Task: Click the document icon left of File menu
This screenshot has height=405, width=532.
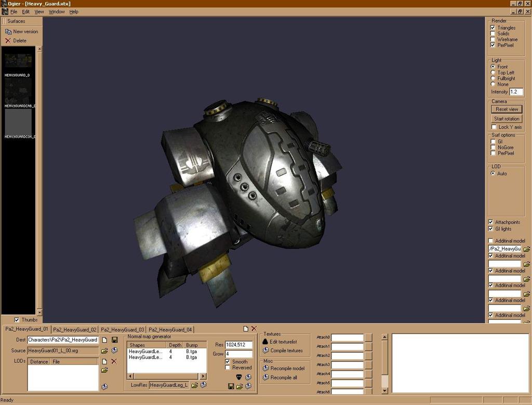Action: tap(5, 11)
